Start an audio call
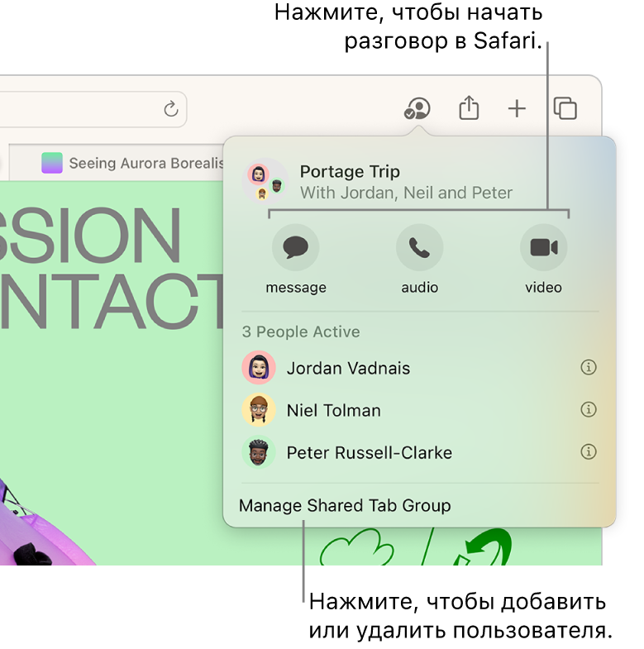This screenshot has height=649, width=644. pos(420,247)
